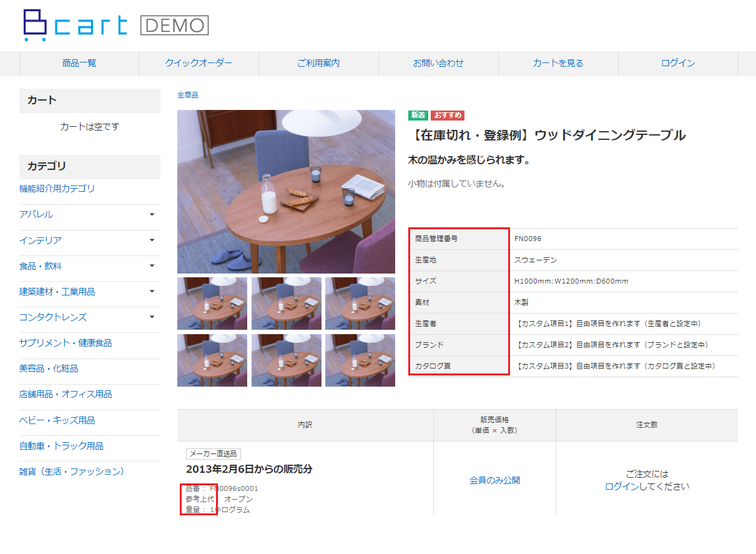The width and height of the screenshot is (756, 554).
Task: Select the first thumbnail in top row
Action: pos(212,304)
